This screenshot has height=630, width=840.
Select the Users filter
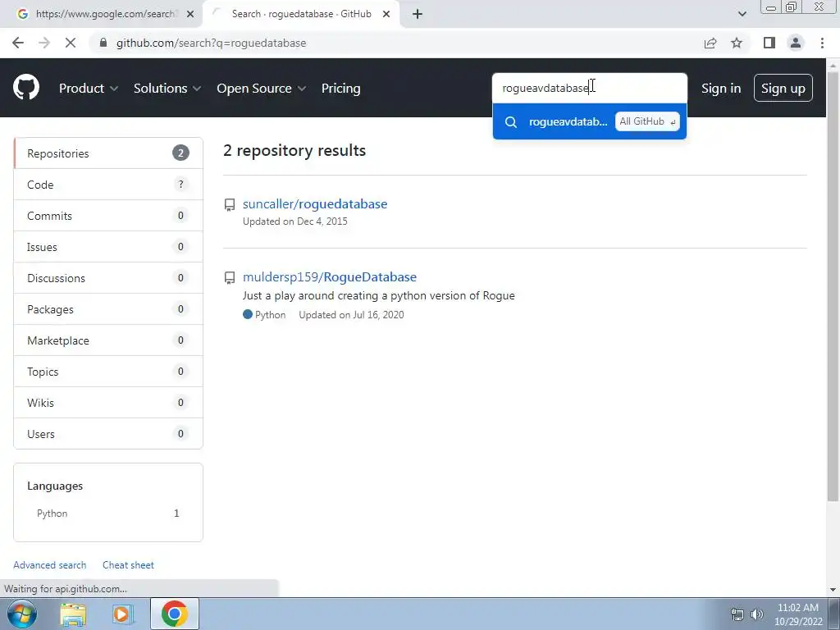coord(108,433)
